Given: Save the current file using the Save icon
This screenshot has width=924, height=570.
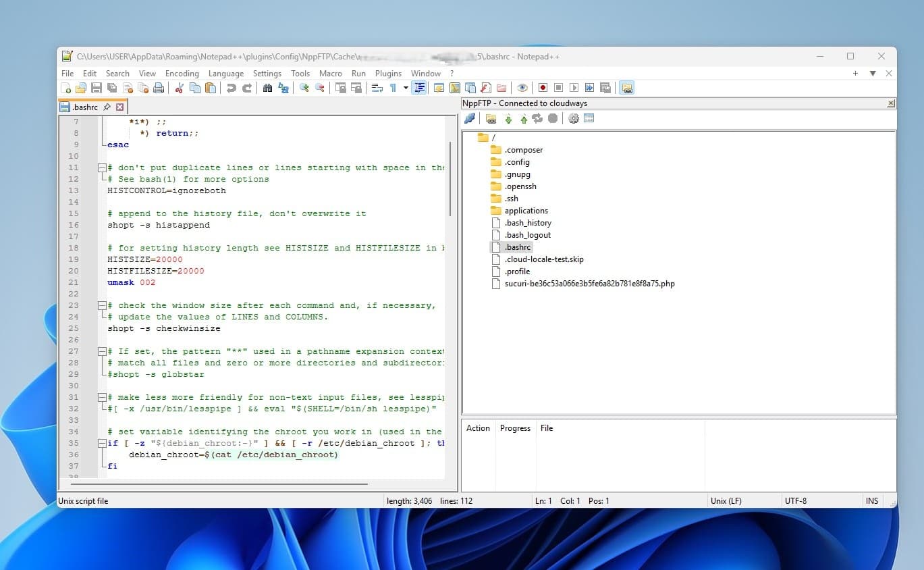Looking at the screenshot, I should [x=96, y=88].
